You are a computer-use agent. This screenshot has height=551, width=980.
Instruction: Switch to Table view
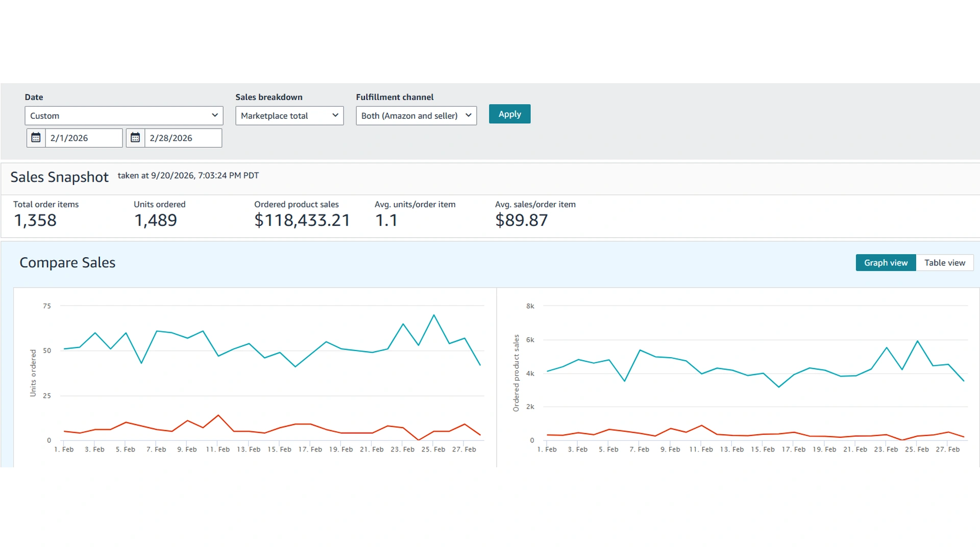[x=945, y=263]
